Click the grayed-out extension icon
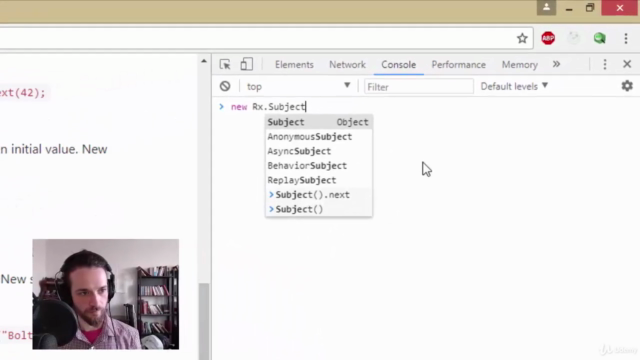Image resolution: width=640 pixels, height=360 pixels. tap(574, 38)
